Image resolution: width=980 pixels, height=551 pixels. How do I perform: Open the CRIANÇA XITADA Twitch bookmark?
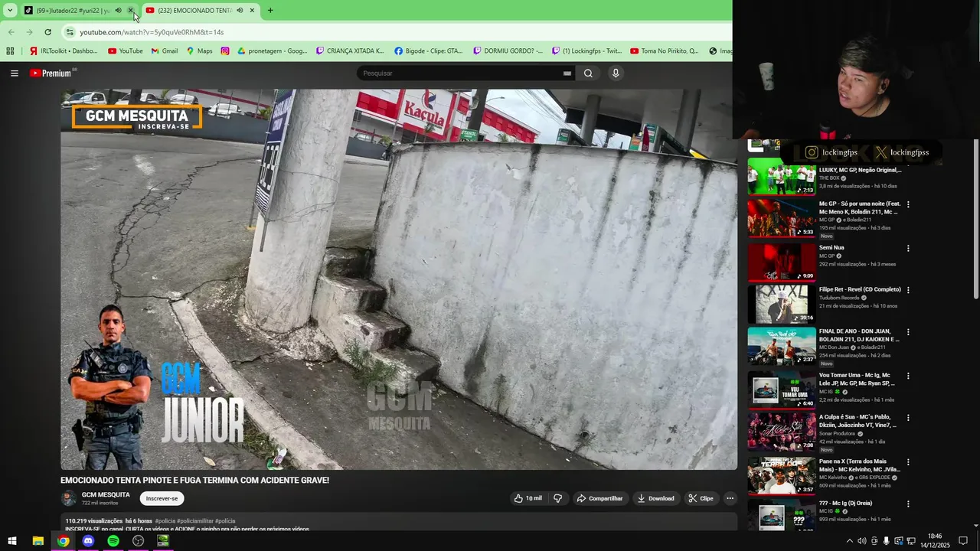[x=351, y=51]
